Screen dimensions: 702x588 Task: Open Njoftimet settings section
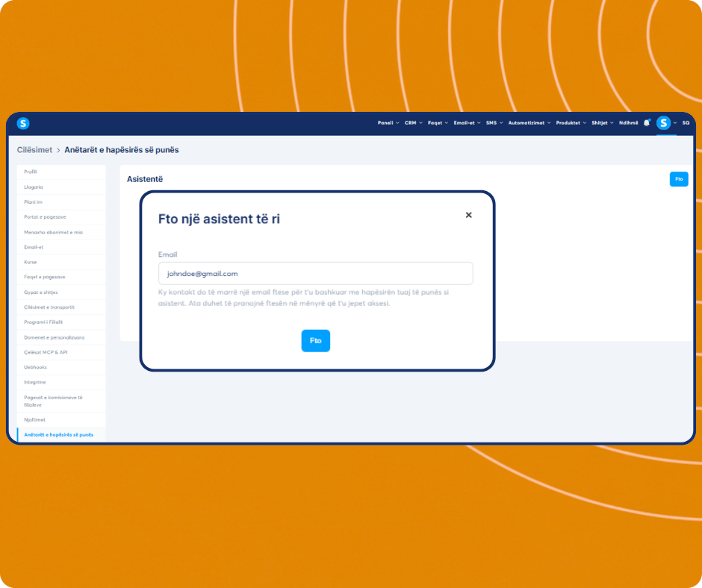(61, 420)
